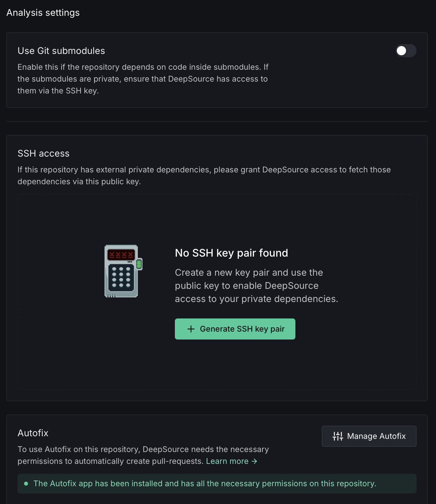Viewport: 436px width, 504px height.
Task: Click the Create a new key pair description
Action: click(256, 286)
